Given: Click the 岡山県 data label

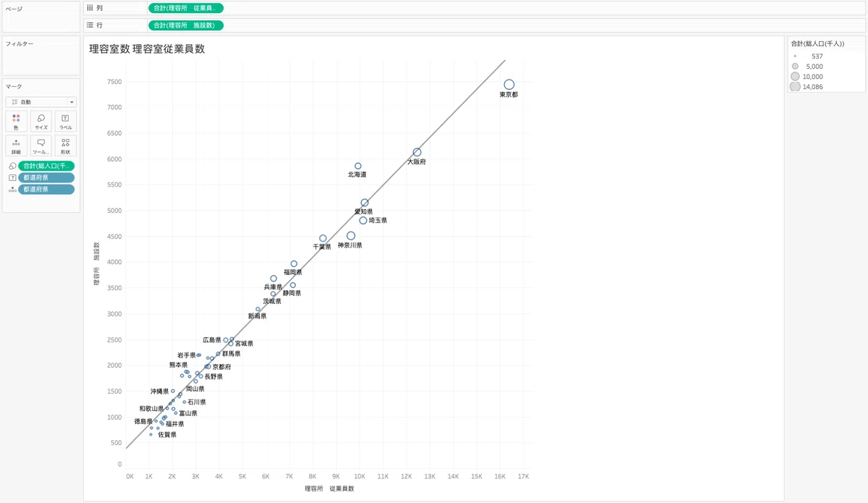Looking at the screenshot, I should (x=195, y=389).
